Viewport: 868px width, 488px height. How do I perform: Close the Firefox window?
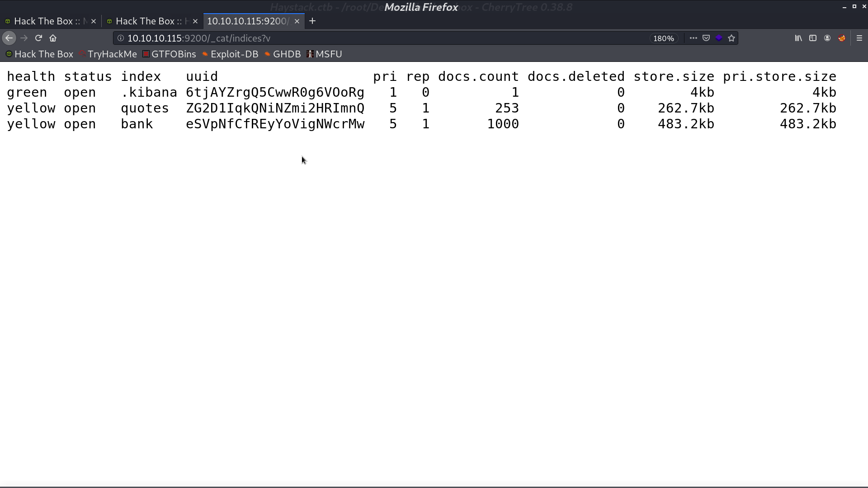(864, 7)
